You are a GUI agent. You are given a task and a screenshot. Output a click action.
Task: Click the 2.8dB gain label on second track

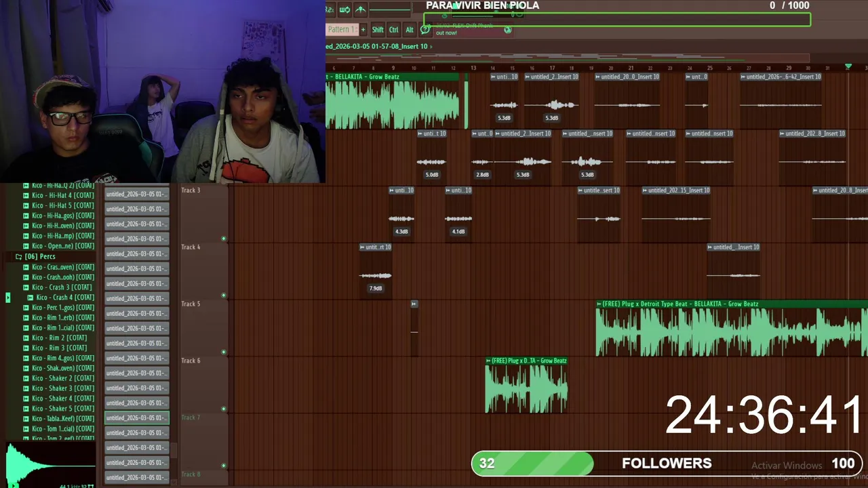pos(482,174)
